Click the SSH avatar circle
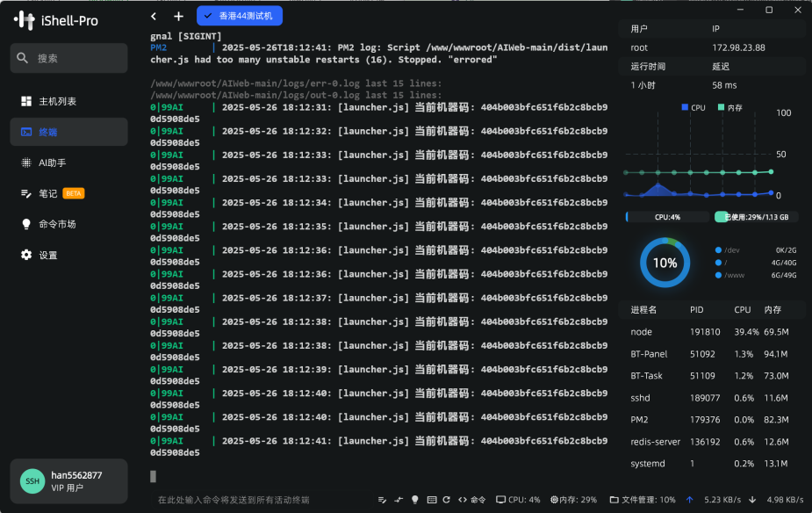 pos(32,480)
